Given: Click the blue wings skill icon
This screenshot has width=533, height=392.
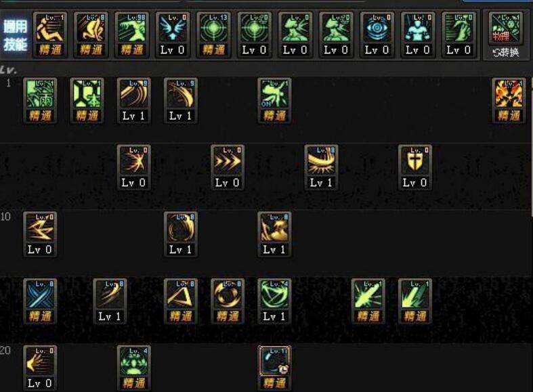Looking at the screenshot, I should click(172, 35).
